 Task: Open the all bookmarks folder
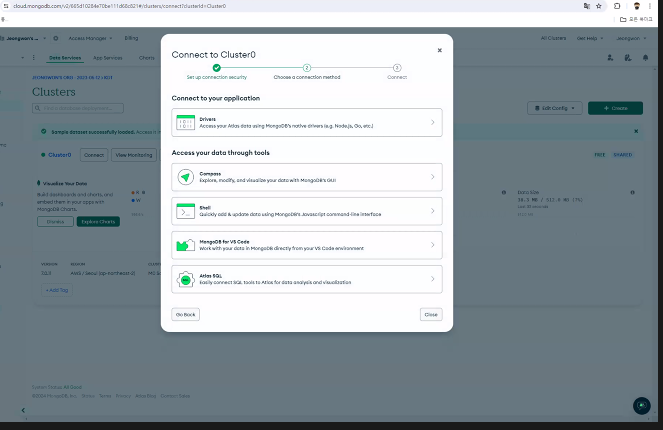(x=636, y=19)
